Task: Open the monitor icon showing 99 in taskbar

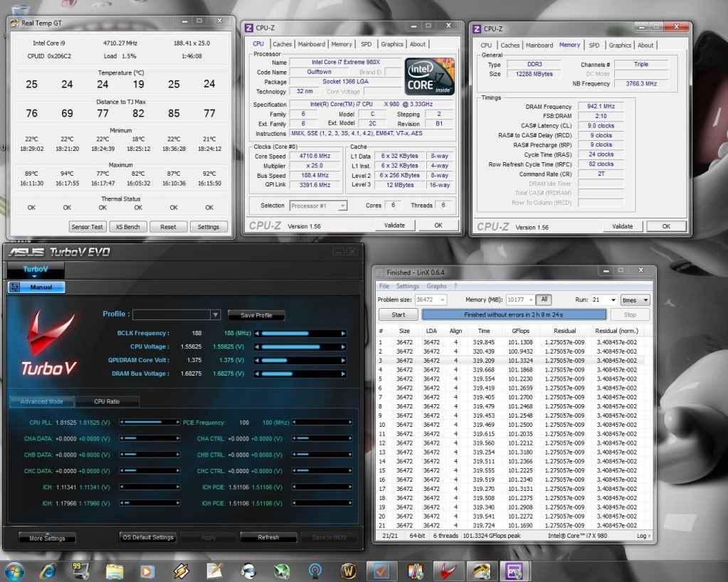Action: pyautogui.click(x=80, y=571)
